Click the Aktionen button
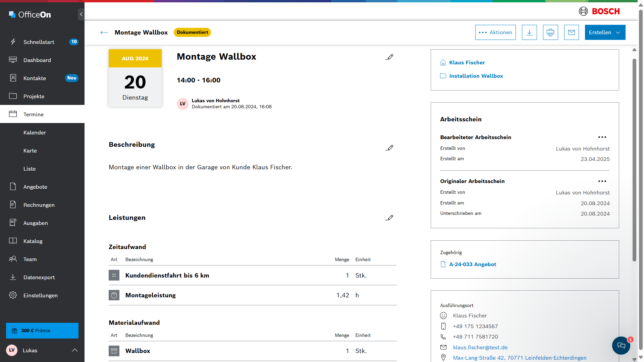The image size is (644, 362). 495,33
